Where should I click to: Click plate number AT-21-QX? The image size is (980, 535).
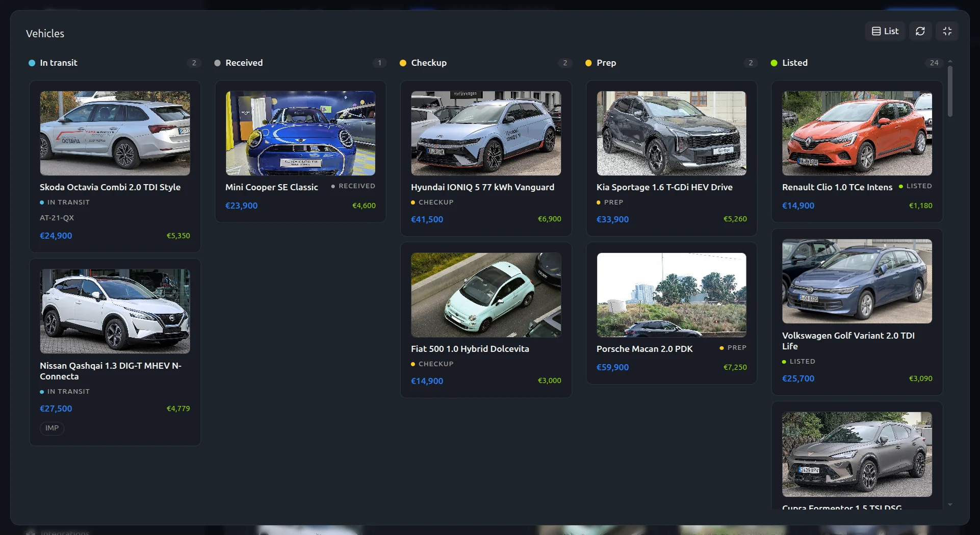click(x=57, y=218)
